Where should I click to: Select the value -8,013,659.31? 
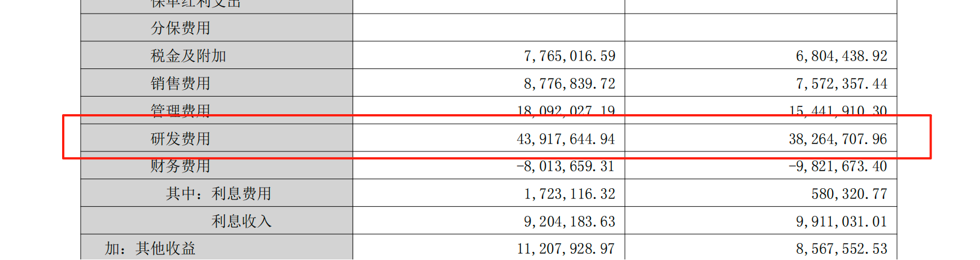click(x=565, y=166)
